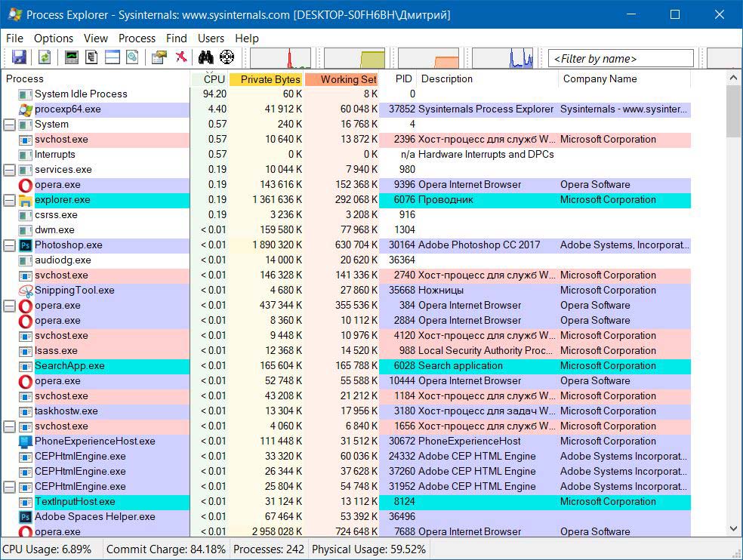
Task: Collapse the services.exe tree node
Action: click(10, 170)
